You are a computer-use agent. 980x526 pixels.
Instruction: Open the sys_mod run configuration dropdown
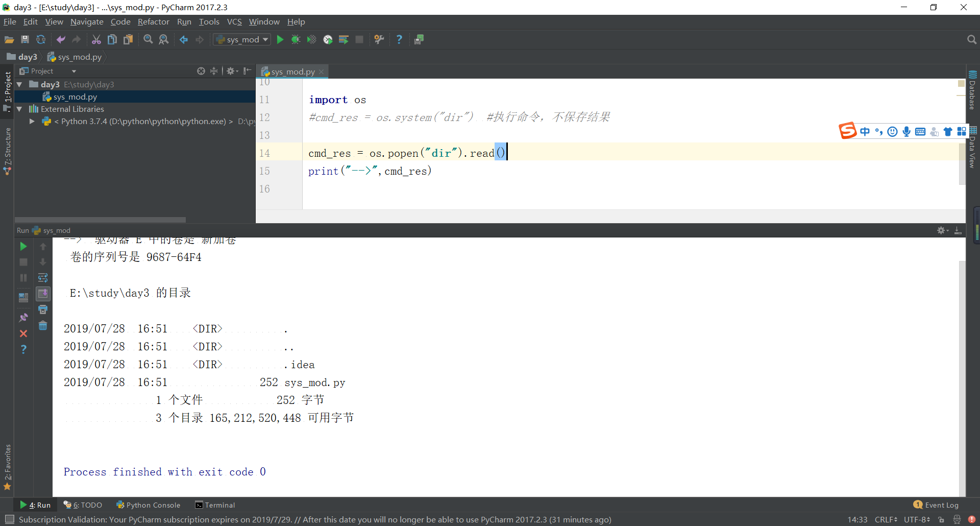point(242,39)
